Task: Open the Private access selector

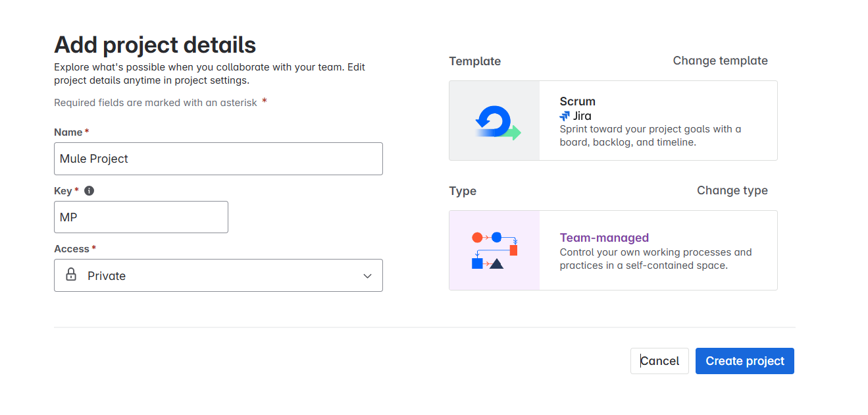Action: pos(218,275)
